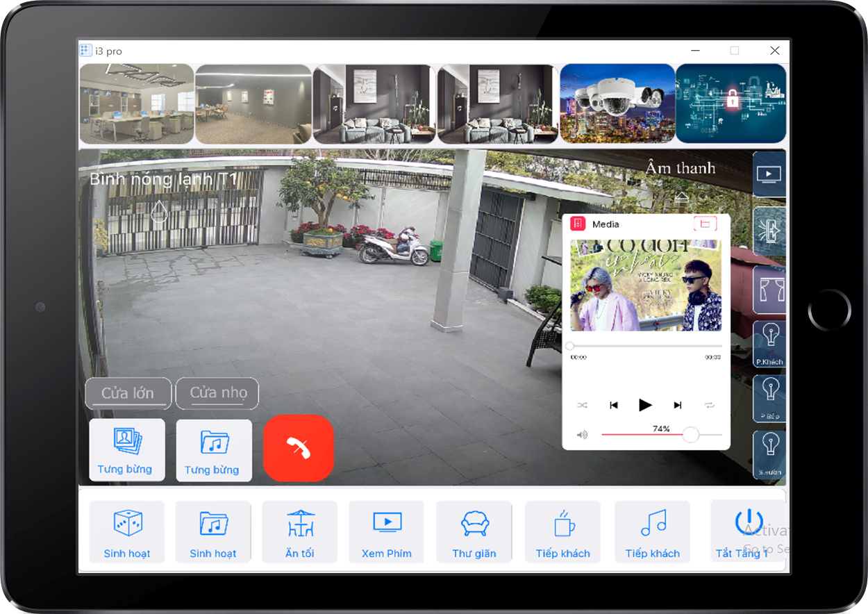Expand the Âm thanh panel arrow
Viewport: 868px width, 614px height.
681,197
